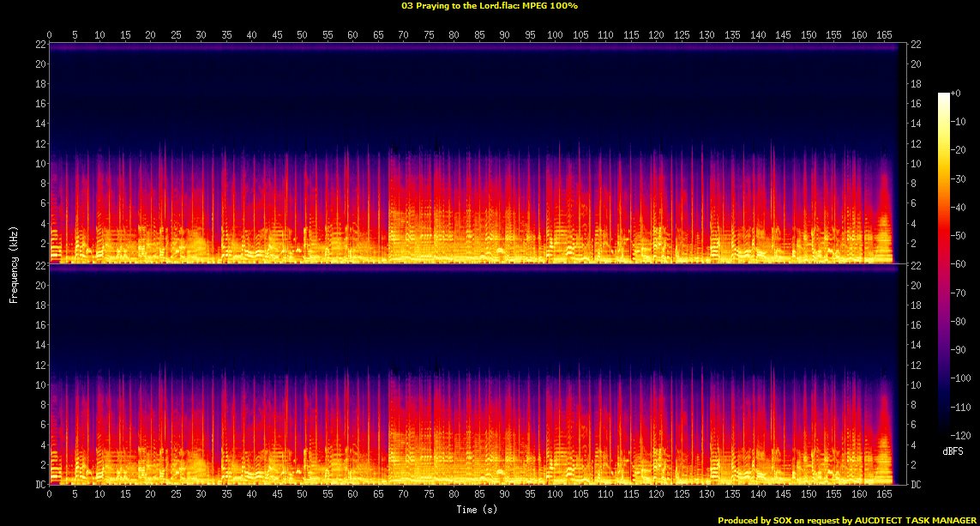Click the 50 tick on bottom time axis

coord(302,496)
